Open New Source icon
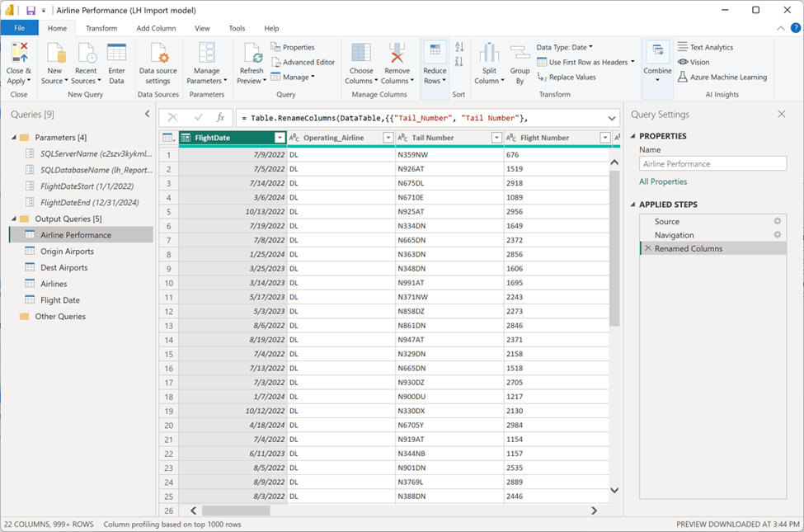 (55, 53)
